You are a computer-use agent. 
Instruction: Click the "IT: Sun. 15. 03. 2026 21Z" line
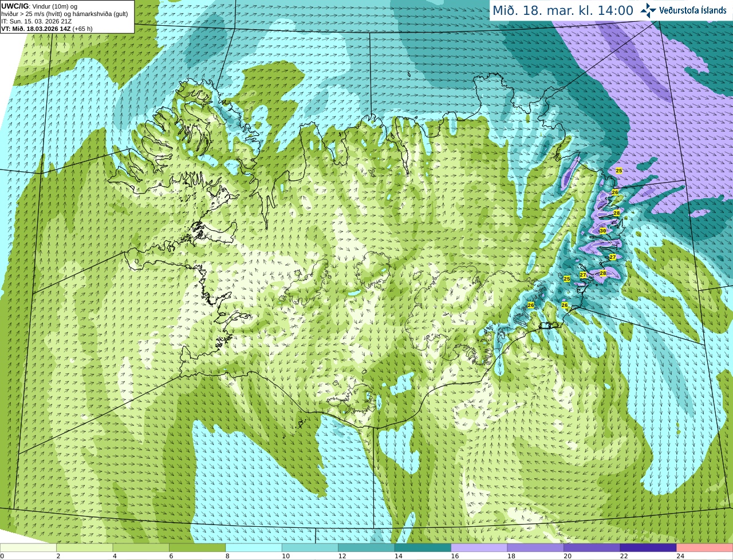(x=36, y=21)
